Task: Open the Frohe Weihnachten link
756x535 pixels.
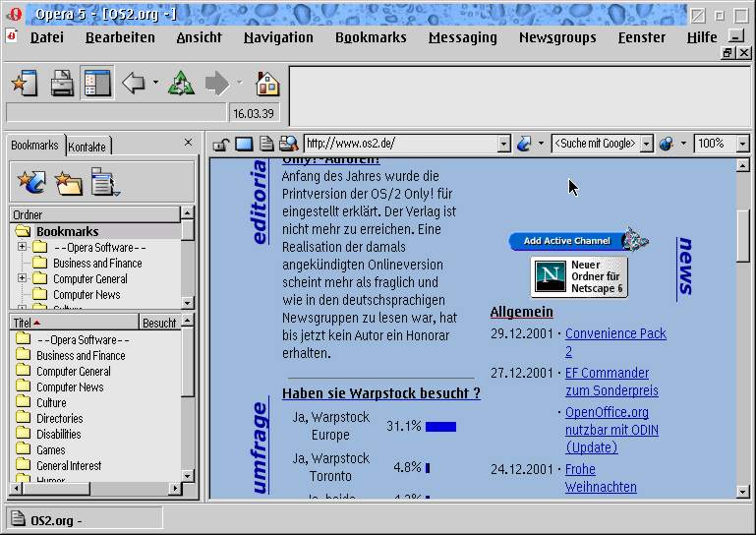Action: [x=601, y=478]
